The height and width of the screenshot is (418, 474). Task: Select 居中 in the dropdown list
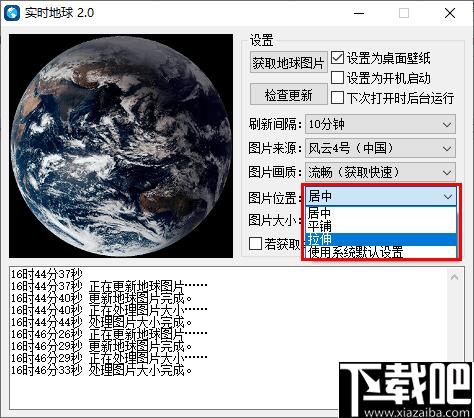pos(381,213)
